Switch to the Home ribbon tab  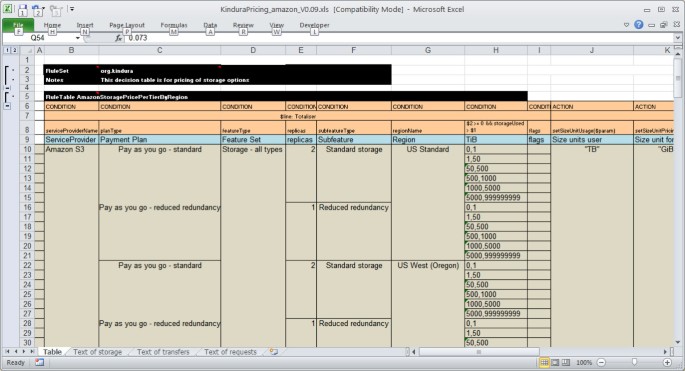click(x=52, y=25)
